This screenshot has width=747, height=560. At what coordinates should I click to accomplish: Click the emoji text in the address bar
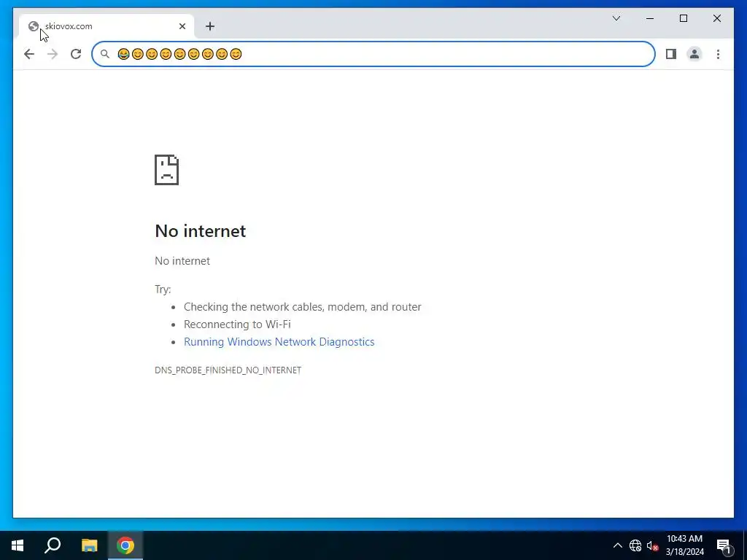point(179,54)
